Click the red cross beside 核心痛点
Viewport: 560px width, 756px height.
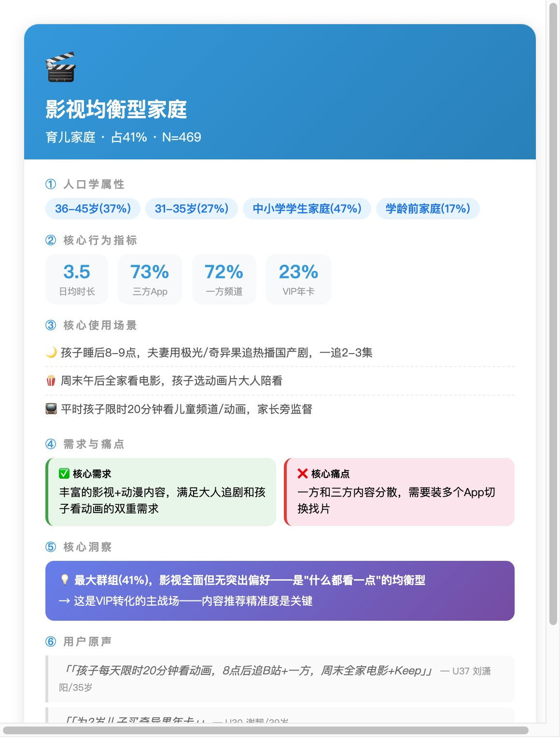tap(303, 474)
